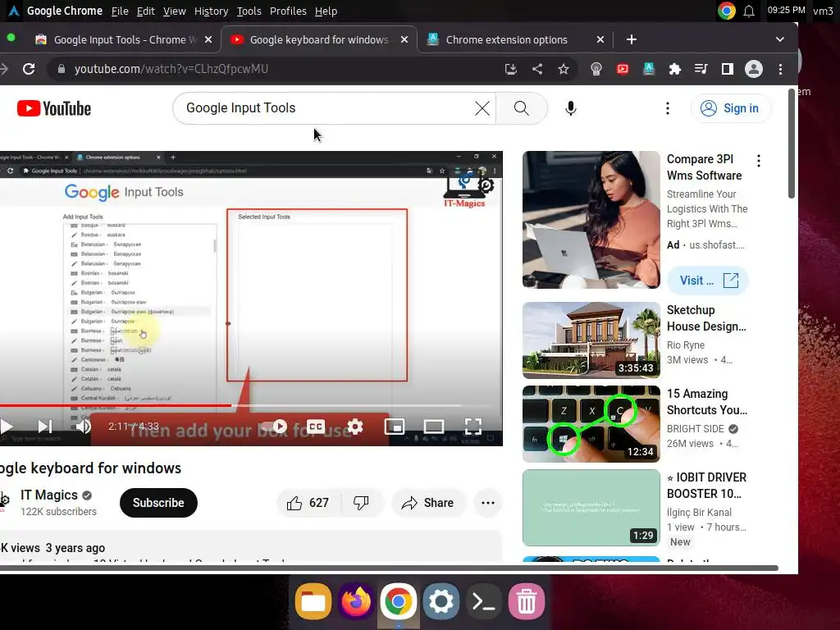Open the Trash in the dock
The height and width of the screenshot is (630, 840).
coord(526,601)
